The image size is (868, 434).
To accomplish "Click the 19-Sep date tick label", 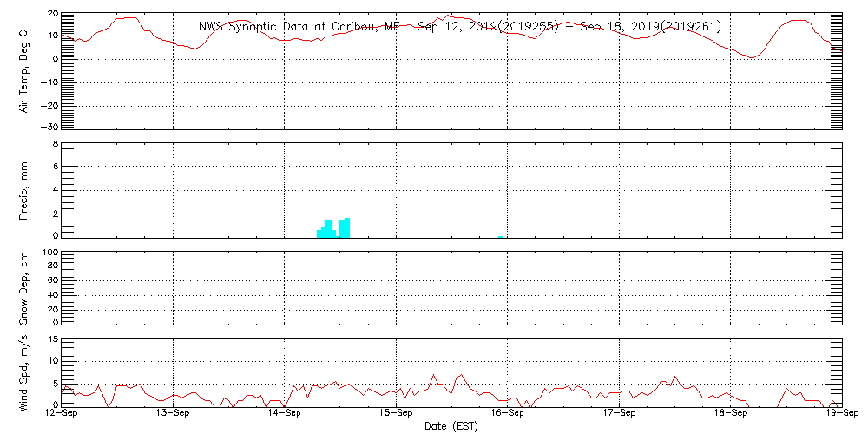I will point(840,415).
